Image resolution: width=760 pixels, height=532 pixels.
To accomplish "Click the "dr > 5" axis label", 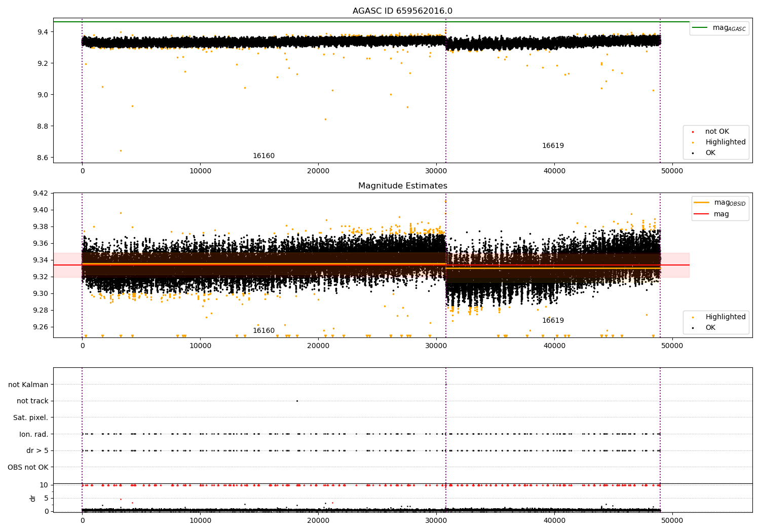I will [x=37, y=451].
